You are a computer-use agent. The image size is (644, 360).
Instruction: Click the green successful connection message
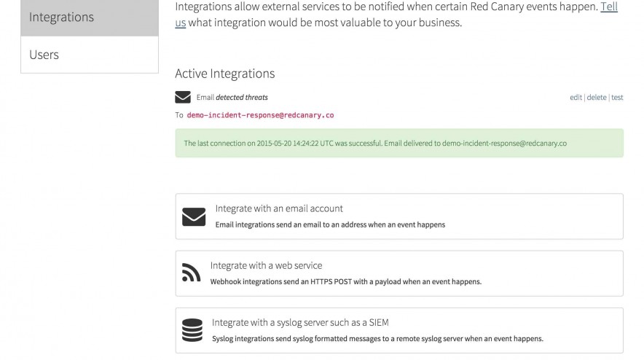pos(398,143)
